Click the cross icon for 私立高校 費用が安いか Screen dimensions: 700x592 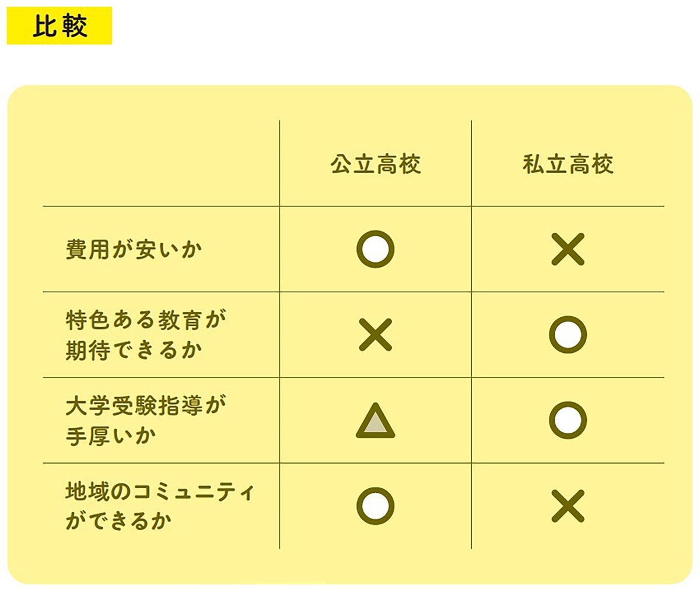pos(568,249)
